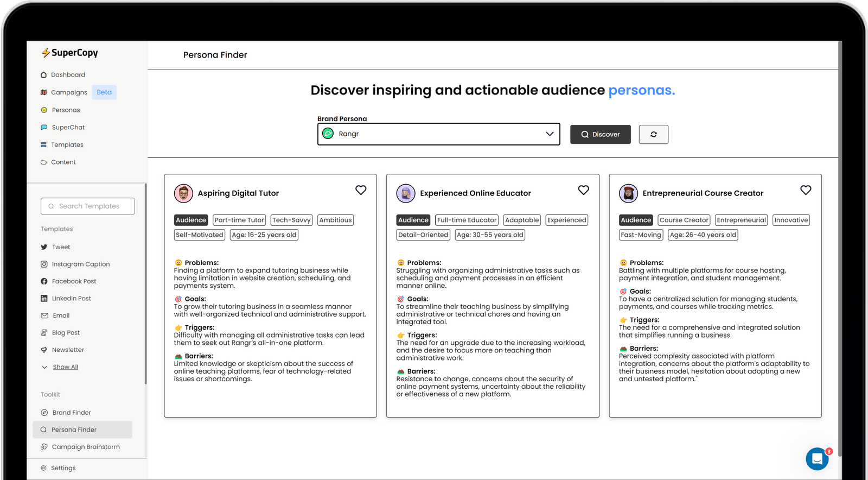Favorite the Aspiring Digital Tutor persona

pos(361,190)
